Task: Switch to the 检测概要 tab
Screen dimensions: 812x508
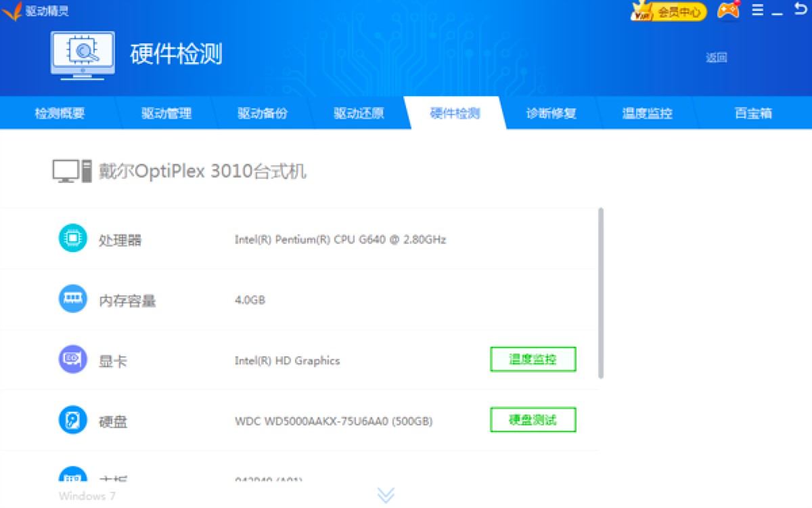Action: point(60,113)
